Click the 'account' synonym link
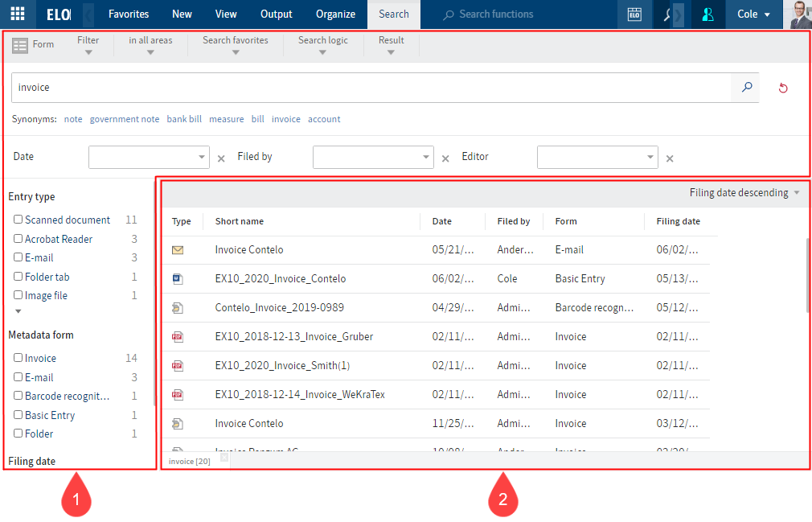Viewport: 812px width, 522px height. [x=324, y=119]
